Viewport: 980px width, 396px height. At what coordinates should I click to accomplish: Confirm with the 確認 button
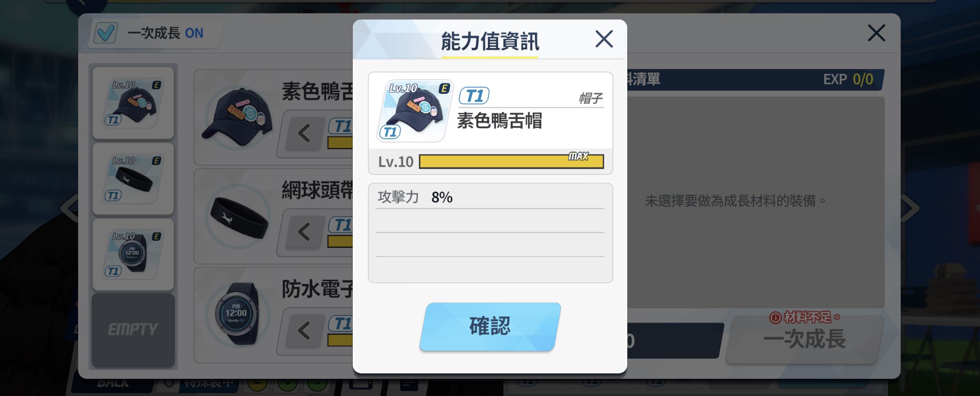(490, 327)
